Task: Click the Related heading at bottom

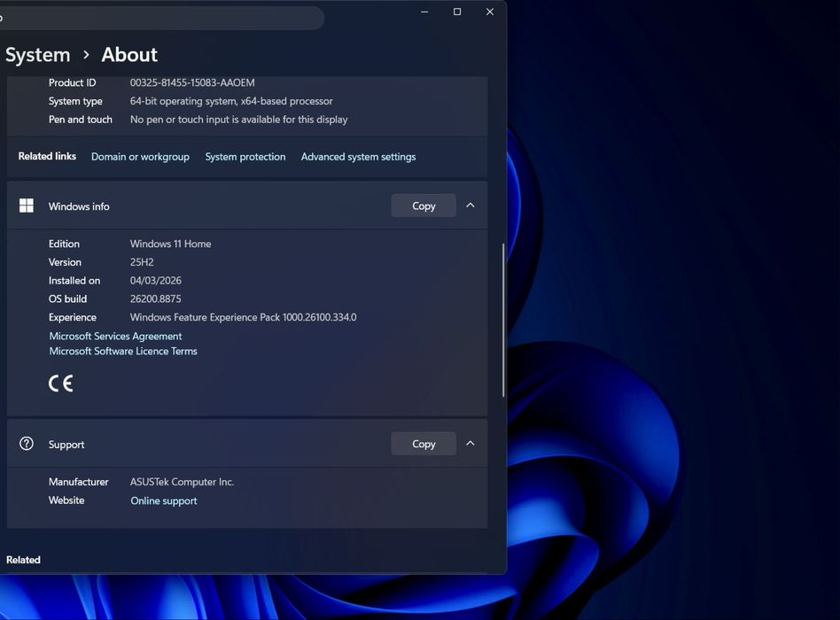Action: [x=23, y=560]
